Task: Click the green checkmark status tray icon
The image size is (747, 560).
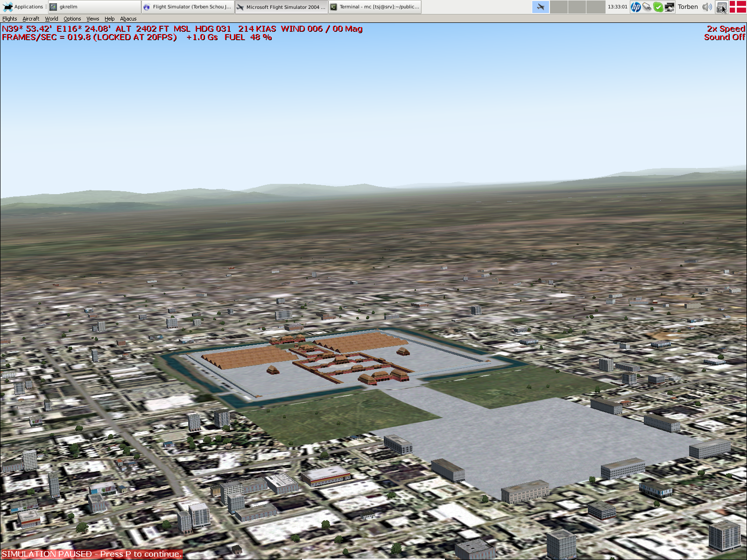Action: click(658, 7)
